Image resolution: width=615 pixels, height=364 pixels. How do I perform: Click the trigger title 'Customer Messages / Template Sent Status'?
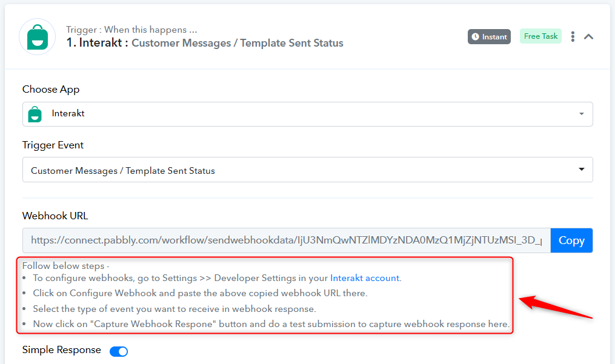(x=238, y=43)
